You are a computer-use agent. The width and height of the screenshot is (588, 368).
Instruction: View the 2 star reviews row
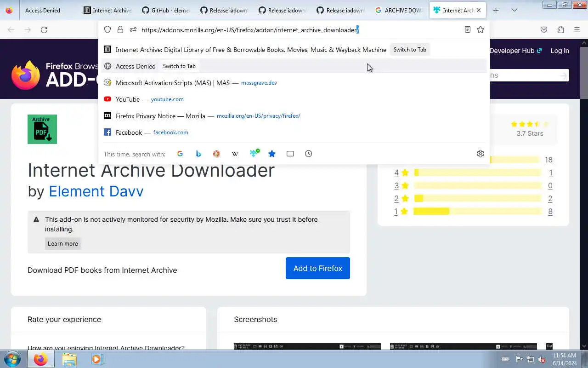click(x=473, y=199)
